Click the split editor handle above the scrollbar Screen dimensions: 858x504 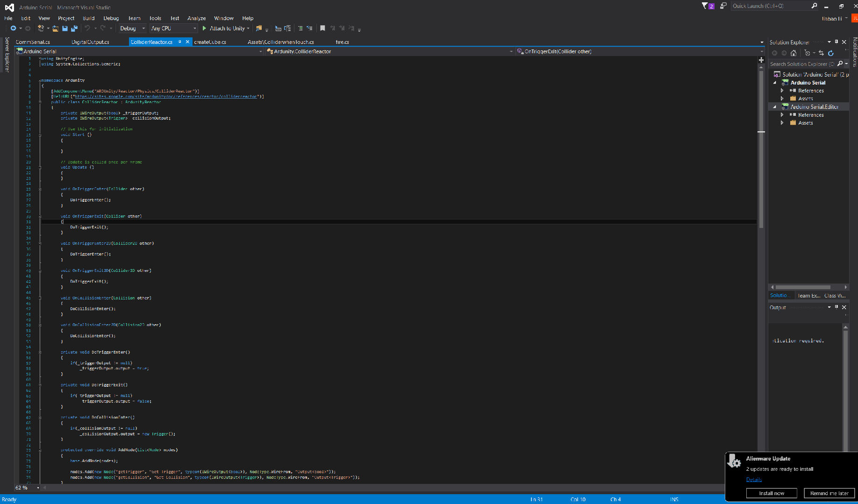coord(761,60)
